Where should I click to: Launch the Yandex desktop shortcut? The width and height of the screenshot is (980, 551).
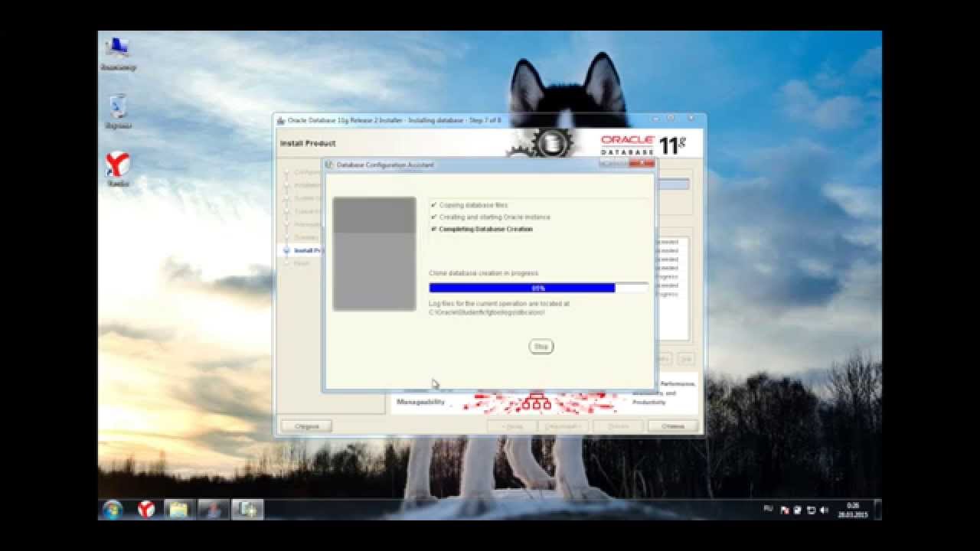pyautogui.click(x=118, y=169)
